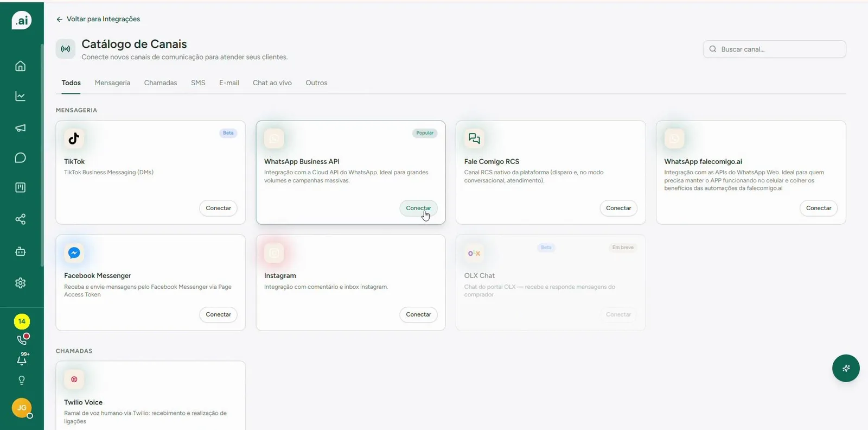Click the TikTok logo icon
Image resolution: width=868 pixels, height=430 pixels.
point(74,138)
